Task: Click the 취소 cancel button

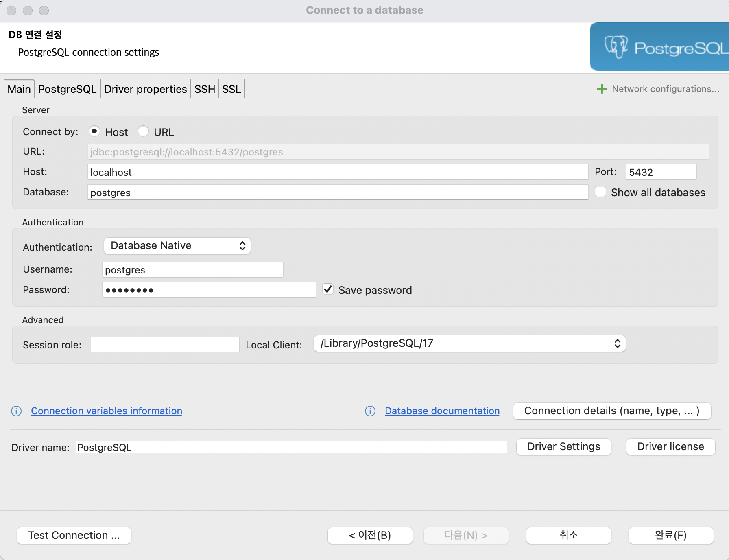Action: click(x=569, y=535)
